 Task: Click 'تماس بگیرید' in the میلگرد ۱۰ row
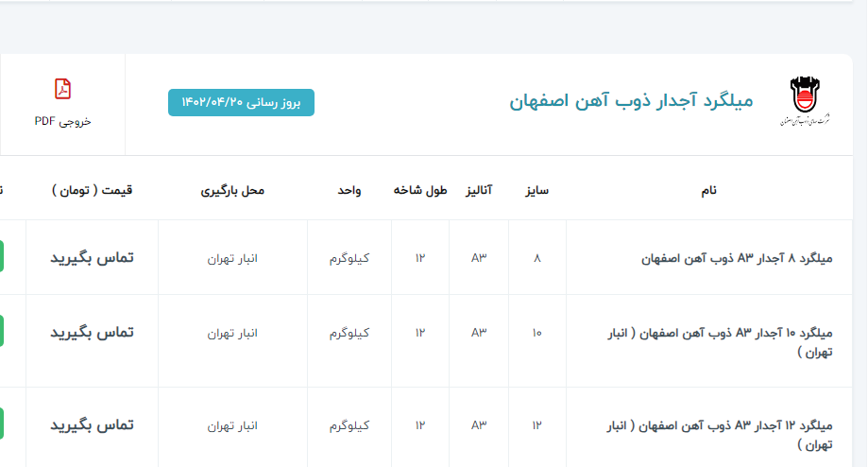(92, 333)
